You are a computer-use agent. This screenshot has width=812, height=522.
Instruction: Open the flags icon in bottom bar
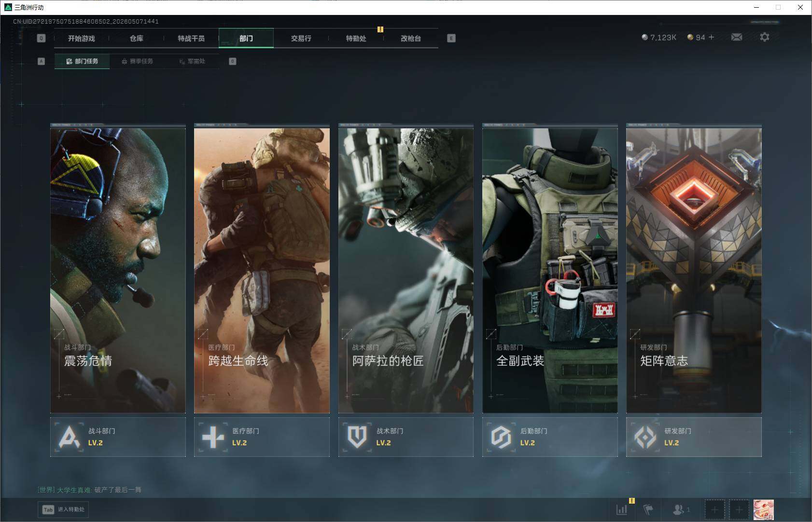point(648,509)
